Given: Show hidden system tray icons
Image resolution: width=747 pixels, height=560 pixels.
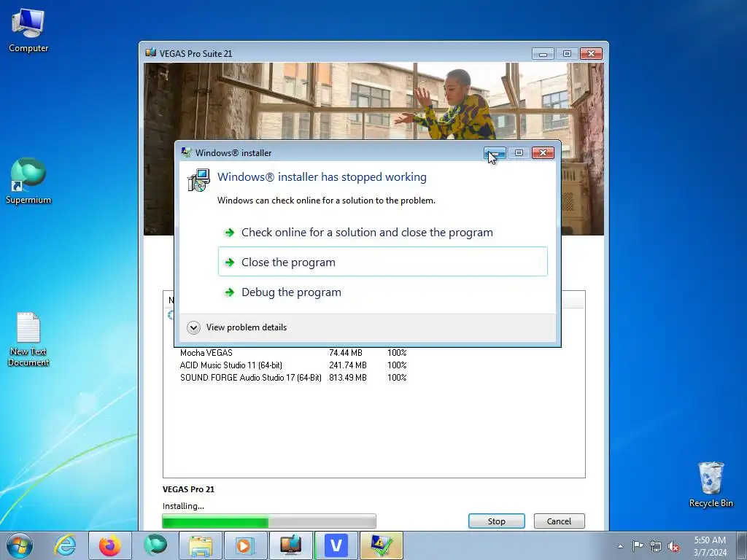Looking at the screenshot, I should (620, 546).
